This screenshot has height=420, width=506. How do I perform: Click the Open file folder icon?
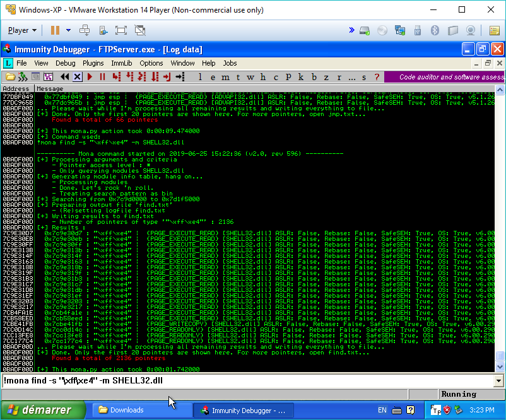[10, 77]
